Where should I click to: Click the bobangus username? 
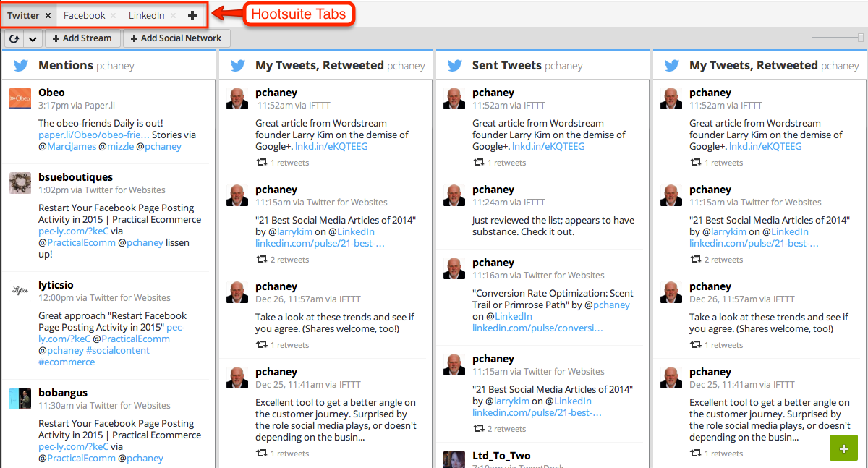click(63, 393)
